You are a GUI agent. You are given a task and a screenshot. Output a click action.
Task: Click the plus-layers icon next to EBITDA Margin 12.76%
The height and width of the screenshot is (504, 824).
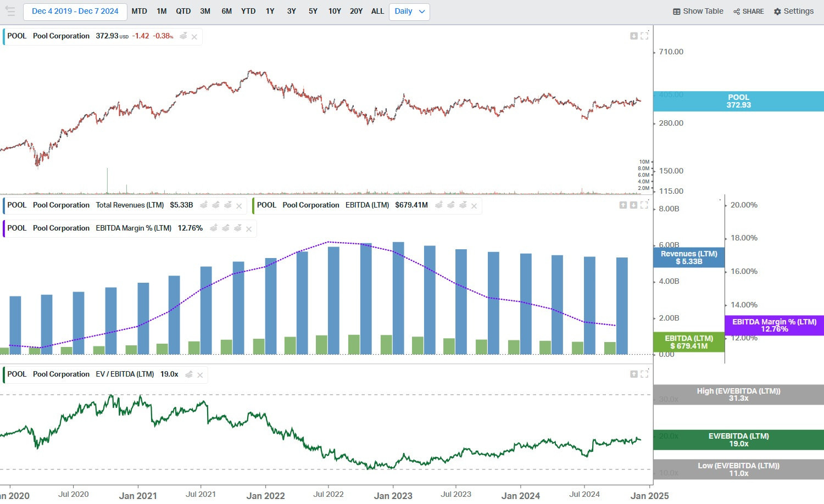[x=214, y=228]
